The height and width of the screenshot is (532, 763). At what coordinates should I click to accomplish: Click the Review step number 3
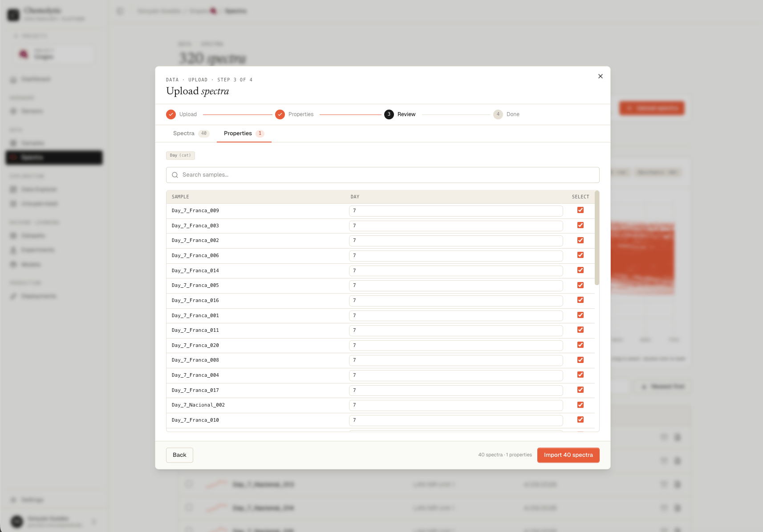[389, 114]
